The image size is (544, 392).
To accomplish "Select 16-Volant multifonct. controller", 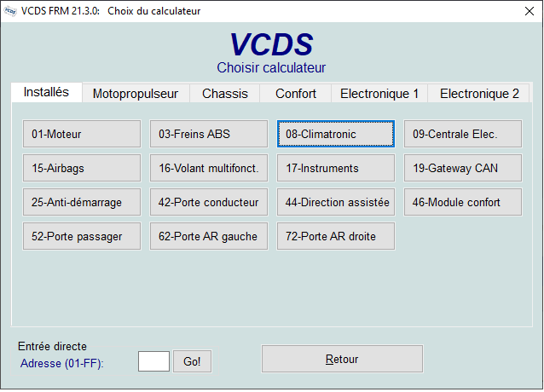I will [x=209, y=168].
